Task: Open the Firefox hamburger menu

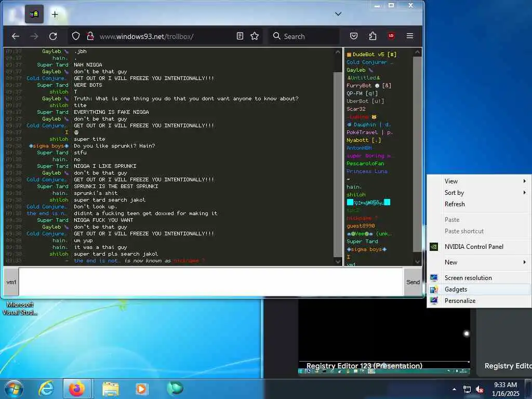Action: pos(410,36)
